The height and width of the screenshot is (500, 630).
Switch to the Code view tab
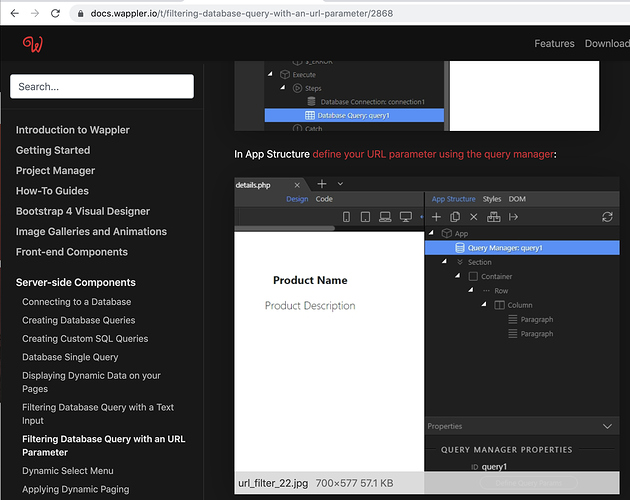(324, 199)
